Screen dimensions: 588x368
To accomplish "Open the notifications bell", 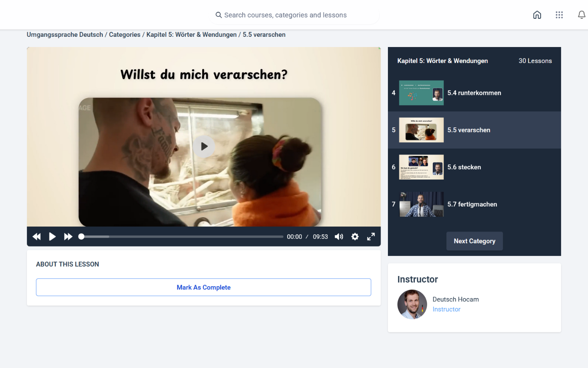I will [x=581, y=15].
